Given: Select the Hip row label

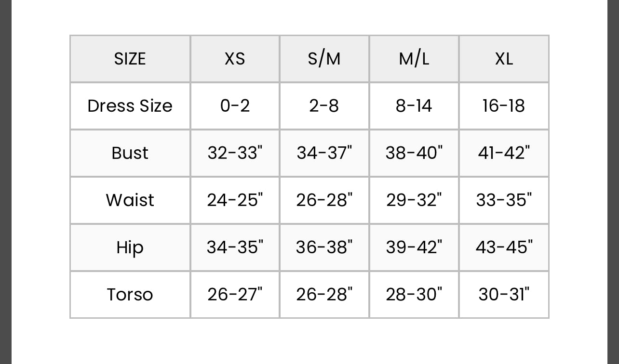Looking at the screenshot, I should pyautogui.click(x=130, y=247).
